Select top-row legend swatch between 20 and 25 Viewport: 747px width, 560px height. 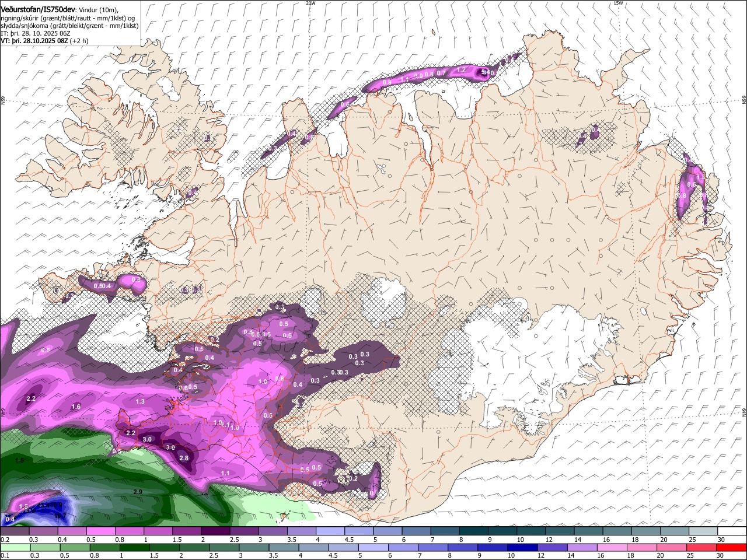[x=675, y=531]
